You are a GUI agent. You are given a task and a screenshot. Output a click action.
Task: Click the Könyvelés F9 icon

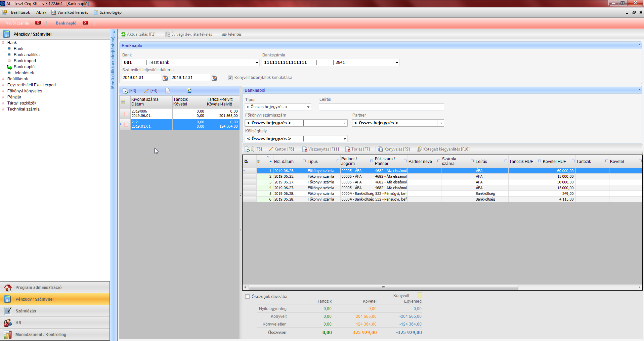coord(380,149)
